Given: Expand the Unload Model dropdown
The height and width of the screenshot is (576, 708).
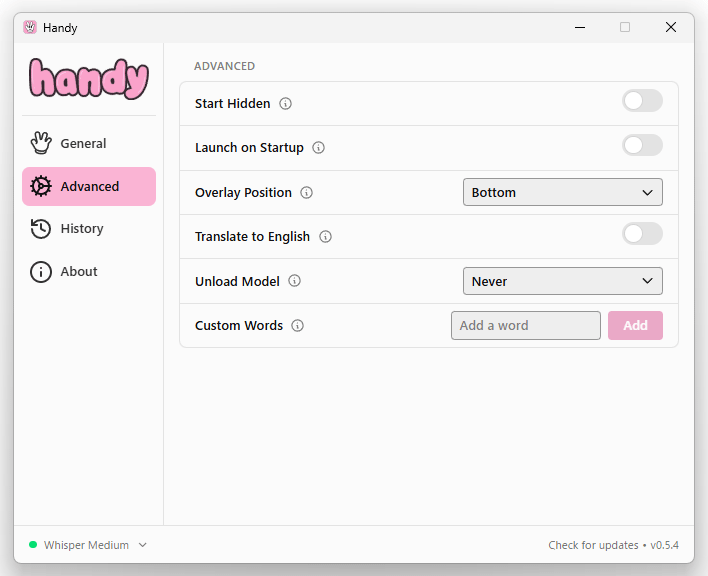Looking at the screenshot, I should 562,281.
